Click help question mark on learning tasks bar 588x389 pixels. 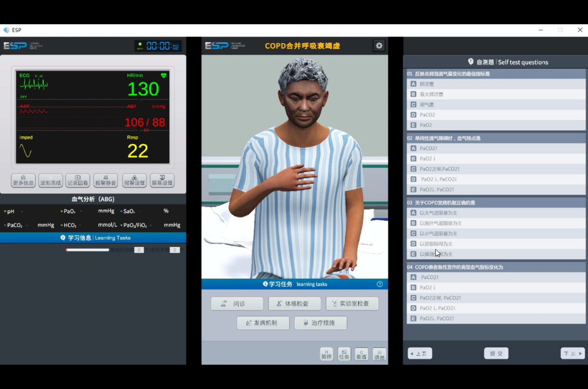coord(380,284)
